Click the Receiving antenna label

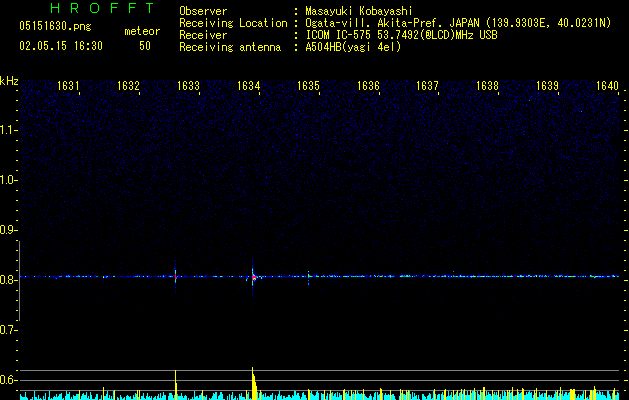point(230,47)
